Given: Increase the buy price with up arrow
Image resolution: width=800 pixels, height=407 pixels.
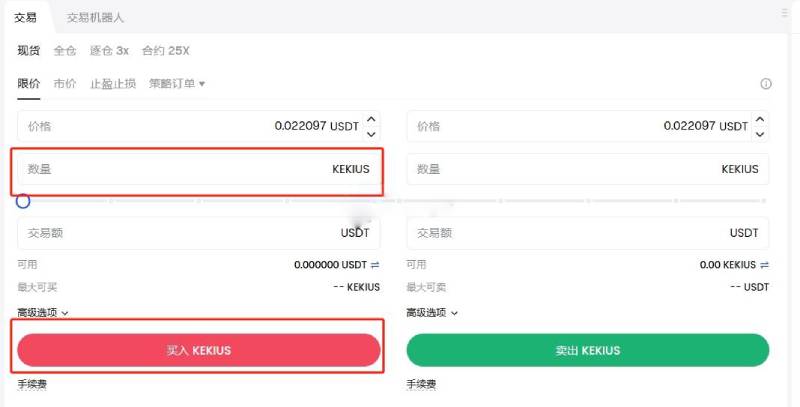Looking at the screenshot, I should [372, 119].
